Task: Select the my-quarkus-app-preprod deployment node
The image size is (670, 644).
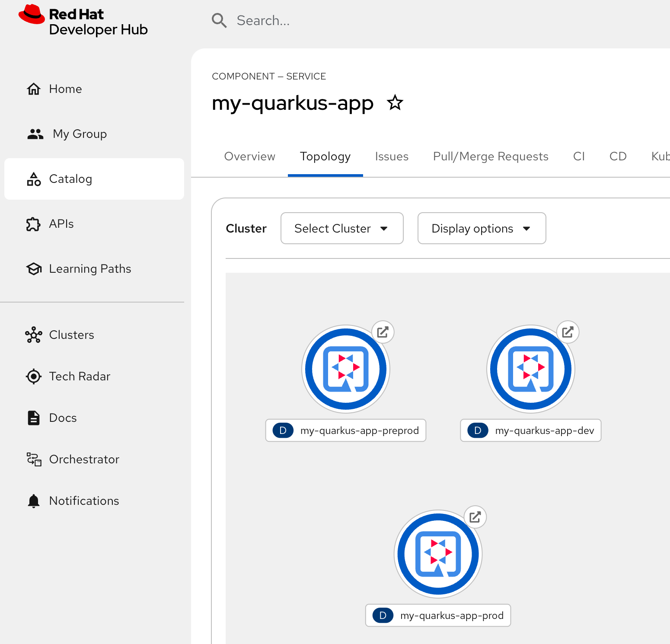Action: coord(346,369)
